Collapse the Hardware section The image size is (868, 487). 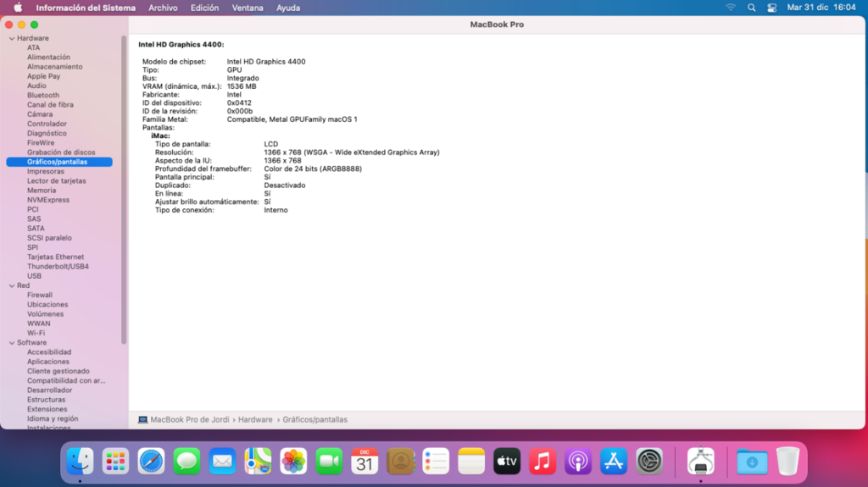11,38
